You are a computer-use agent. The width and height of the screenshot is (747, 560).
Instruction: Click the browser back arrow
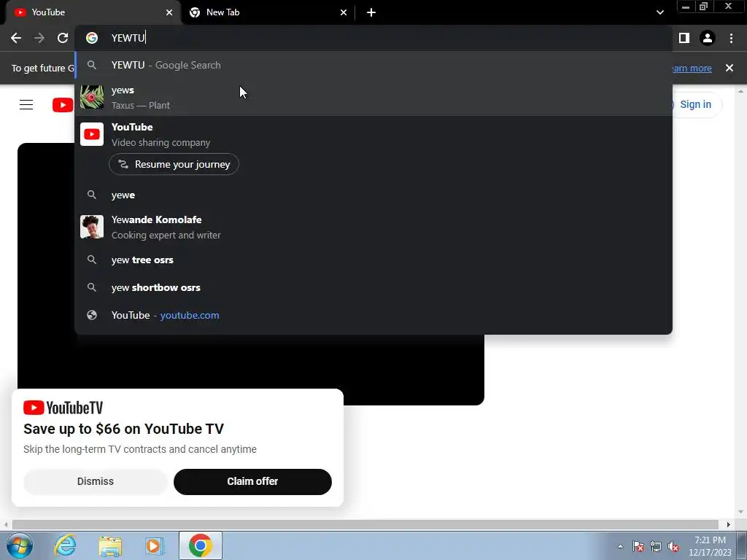click(16, 38)
